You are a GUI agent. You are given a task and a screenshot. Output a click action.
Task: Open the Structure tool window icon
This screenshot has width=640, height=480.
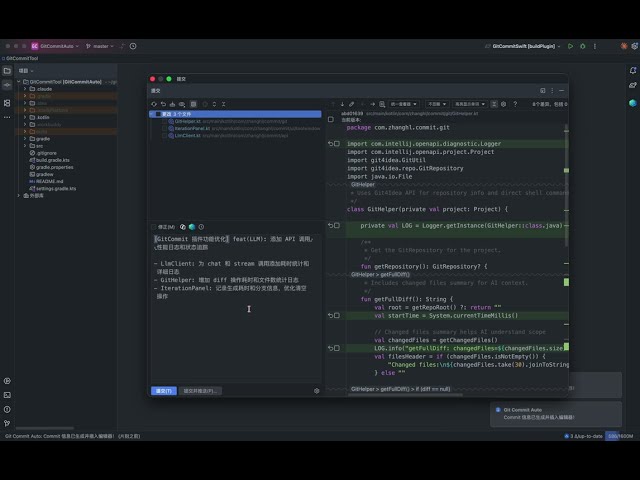tap(7, 103)
